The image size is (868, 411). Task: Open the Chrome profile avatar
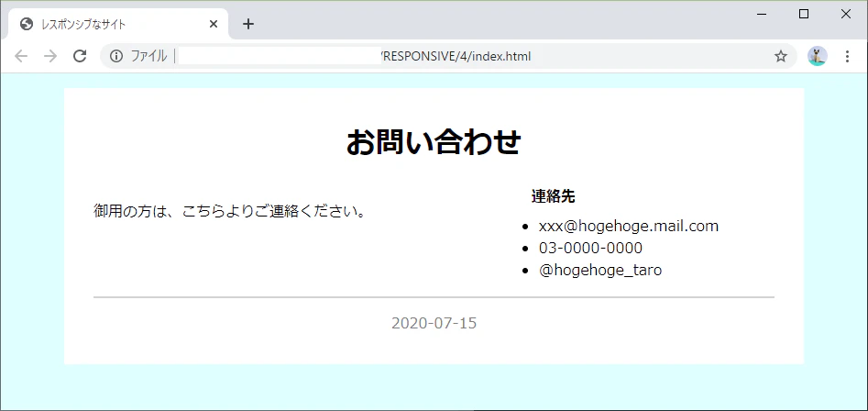[x=817, y=56]
